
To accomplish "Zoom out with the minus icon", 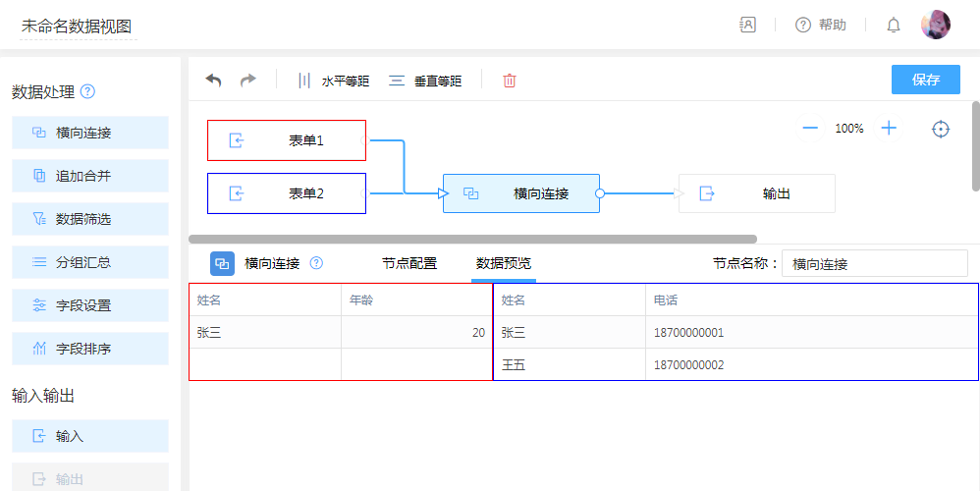I will click(810, 129).
